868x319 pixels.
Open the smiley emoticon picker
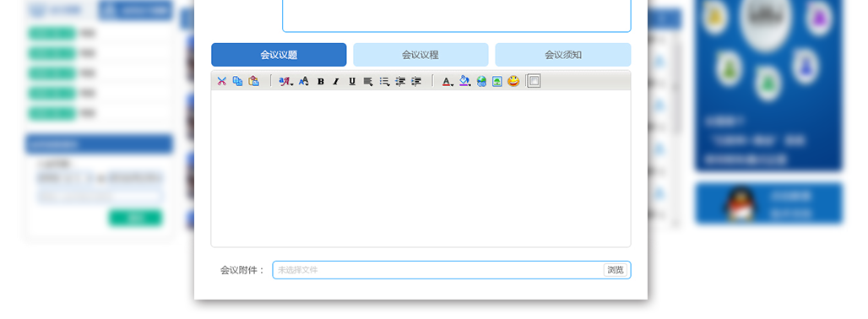[x=513, y=81]
